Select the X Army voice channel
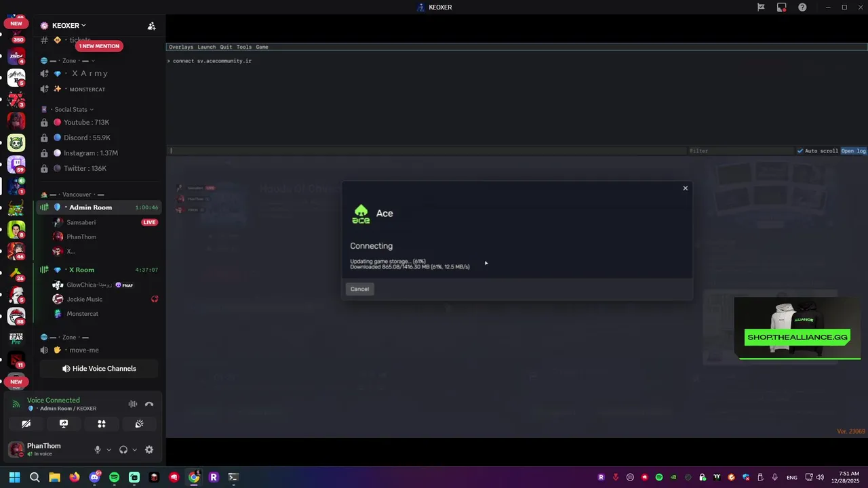This screenshot has width=868, height=488. pos(98,73)
